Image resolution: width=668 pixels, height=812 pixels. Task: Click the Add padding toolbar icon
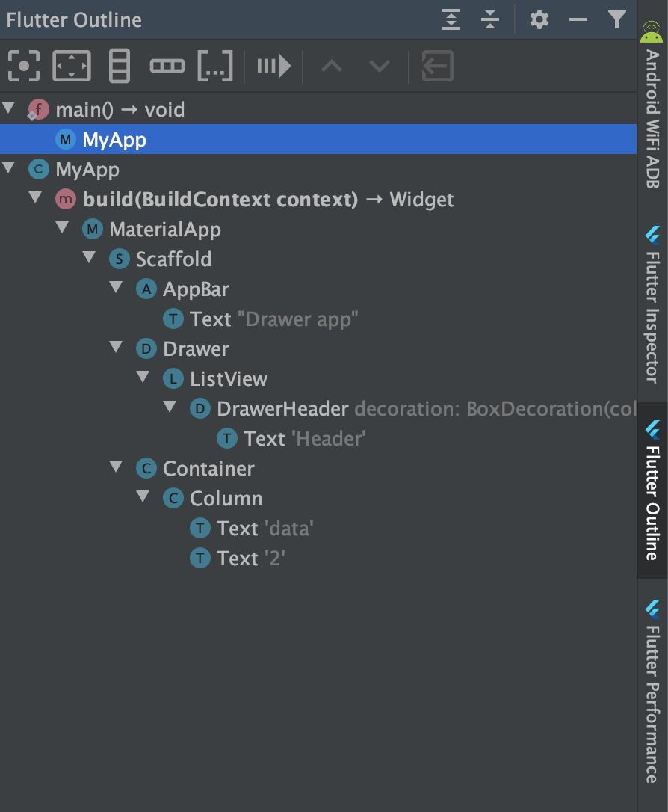pos(72,67)
